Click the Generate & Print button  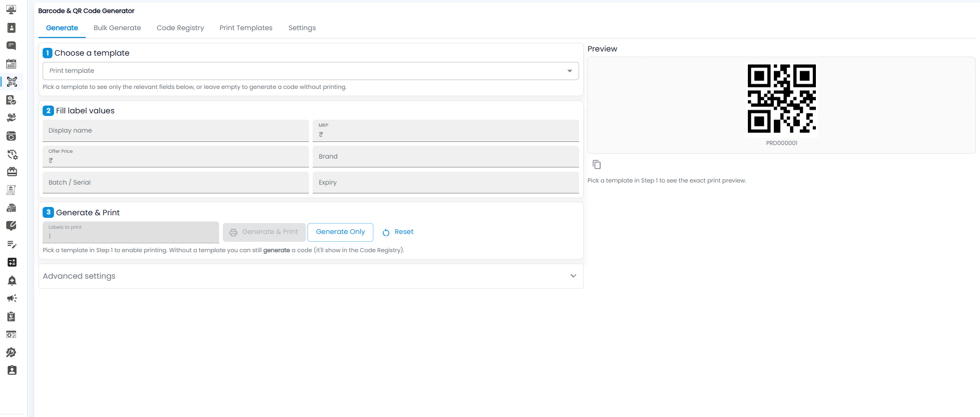tap(264, 232)
